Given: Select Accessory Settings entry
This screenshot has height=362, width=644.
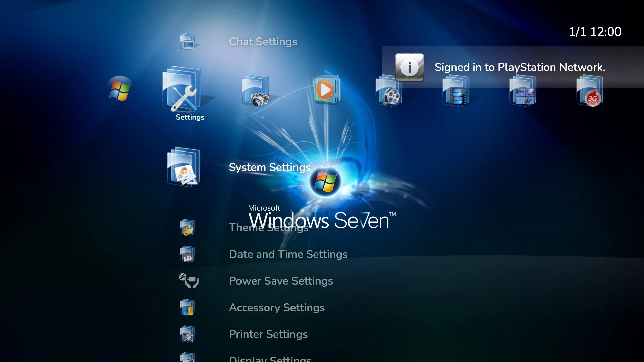Looking at the screenshot, I should point(277,308).
